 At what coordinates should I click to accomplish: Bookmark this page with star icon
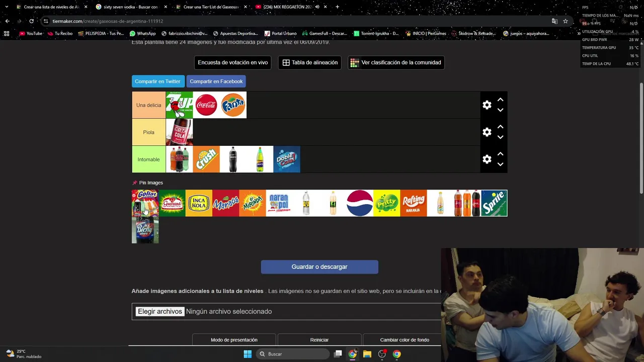pyautogui.click(x=566, y=21)
